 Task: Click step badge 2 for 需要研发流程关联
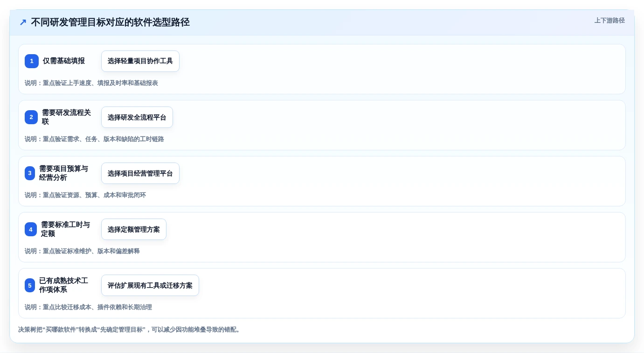pos(31,117)
